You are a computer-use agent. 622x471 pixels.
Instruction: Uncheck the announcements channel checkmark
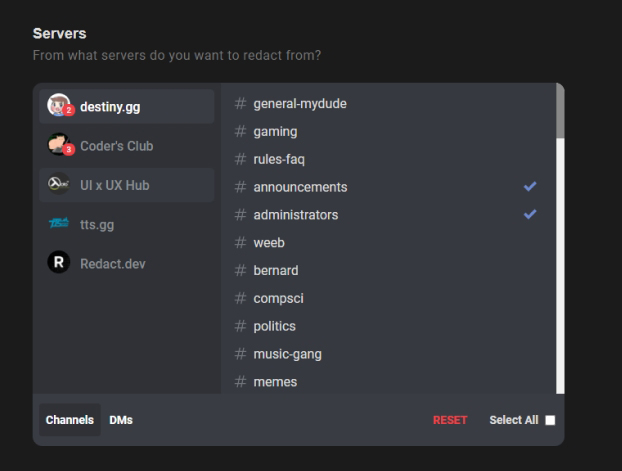click(x=530, y=186)
